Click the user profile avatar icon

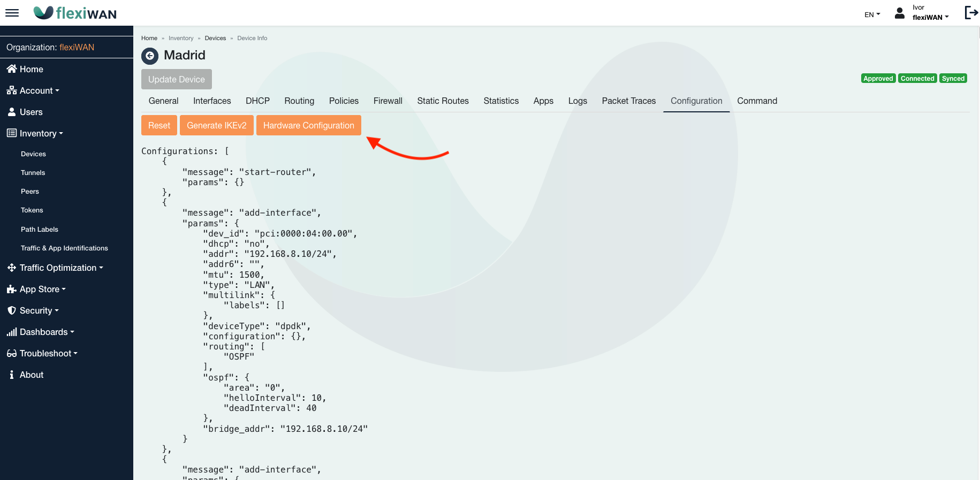[x=900, y=13]
